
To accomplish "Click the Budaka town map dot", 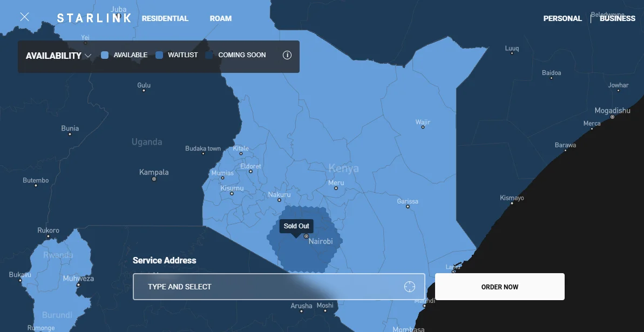I will tap(203, 154).
